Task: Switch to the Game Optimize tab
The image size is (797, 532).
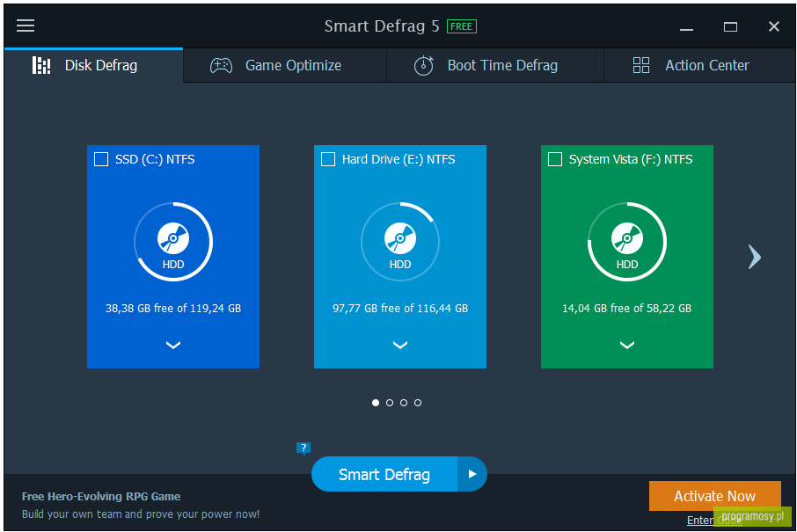Action: click(x=285, y=65)
